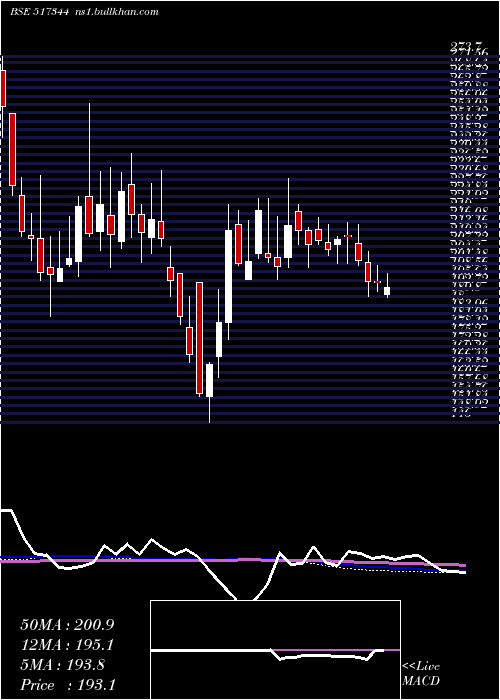Click the '12MA : 195.1' value
The image size is (500, 700).
click(67, 645)
